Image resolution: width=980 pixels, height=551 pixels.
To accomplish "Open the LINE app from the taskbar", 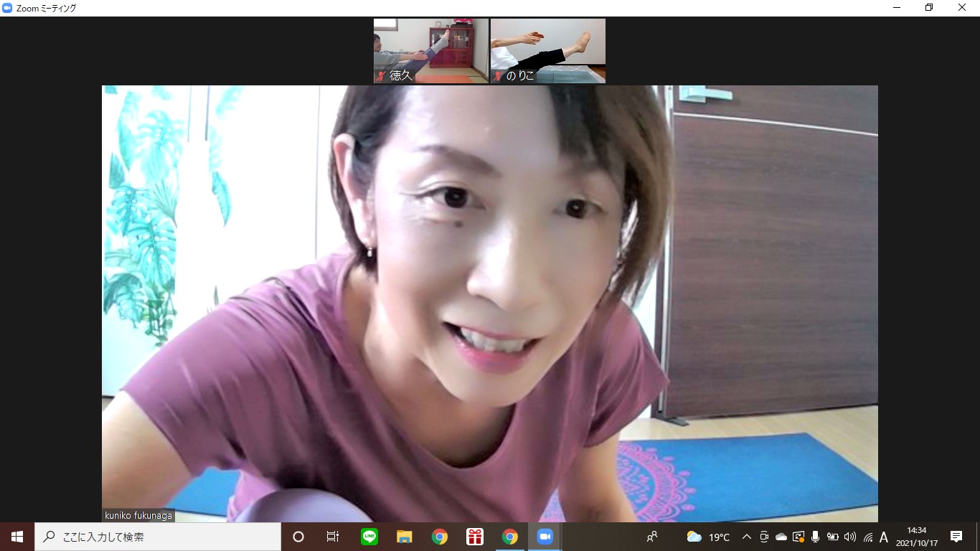I will [x=369, y=537].
